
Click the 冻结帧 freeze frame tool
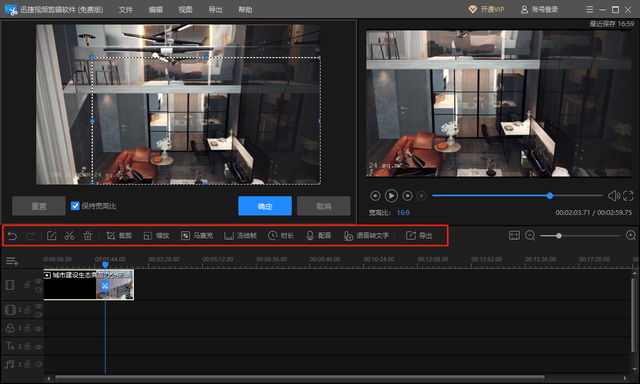[240, 235]
